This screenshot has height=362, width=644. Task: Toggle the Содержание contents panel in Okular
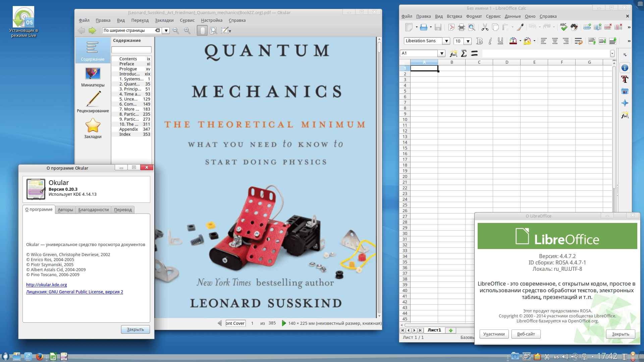93,51
